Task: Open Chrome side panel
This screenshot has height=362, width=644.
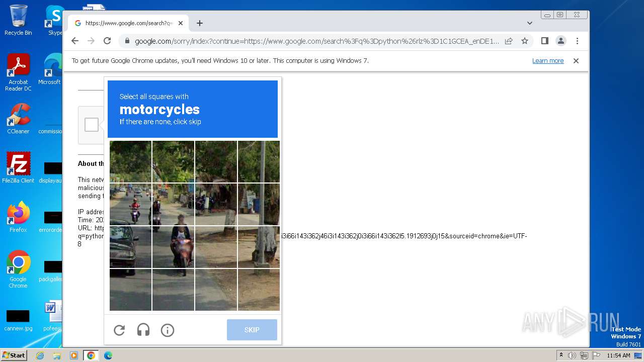Action: click(x=544, y=41)
